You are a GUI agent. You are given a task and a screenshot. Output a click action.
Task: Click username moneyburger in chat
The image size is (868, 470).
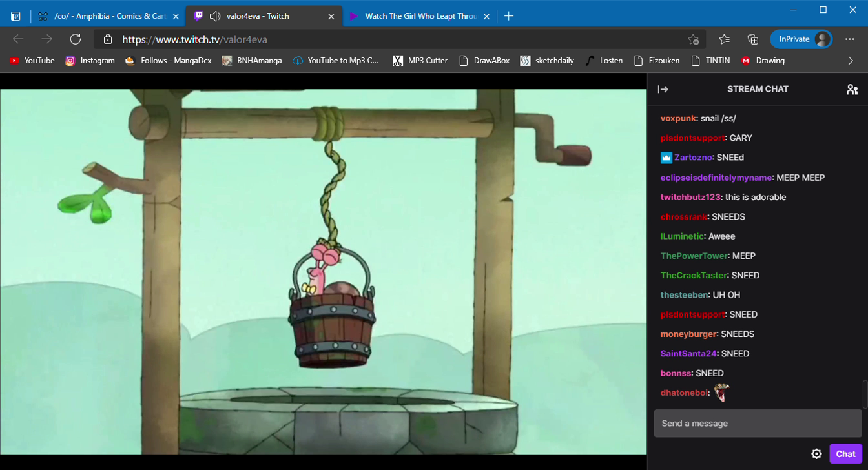pos(688,334)
